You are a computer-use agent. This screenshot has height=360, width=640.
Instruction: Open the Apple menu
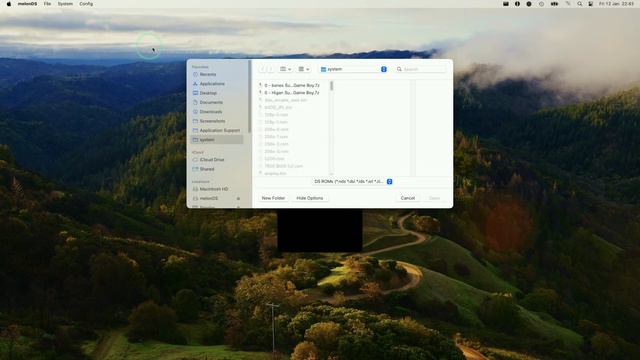click(x=9, y=4)
